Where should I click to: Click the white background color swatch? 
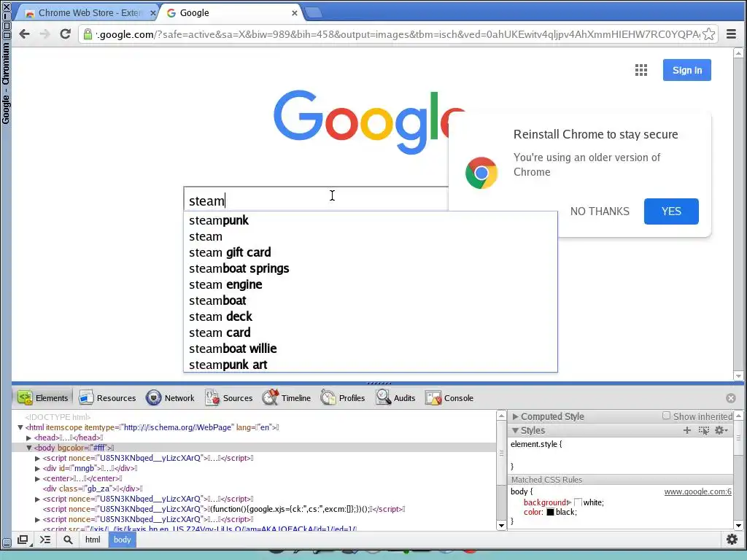tap(578, 502)
